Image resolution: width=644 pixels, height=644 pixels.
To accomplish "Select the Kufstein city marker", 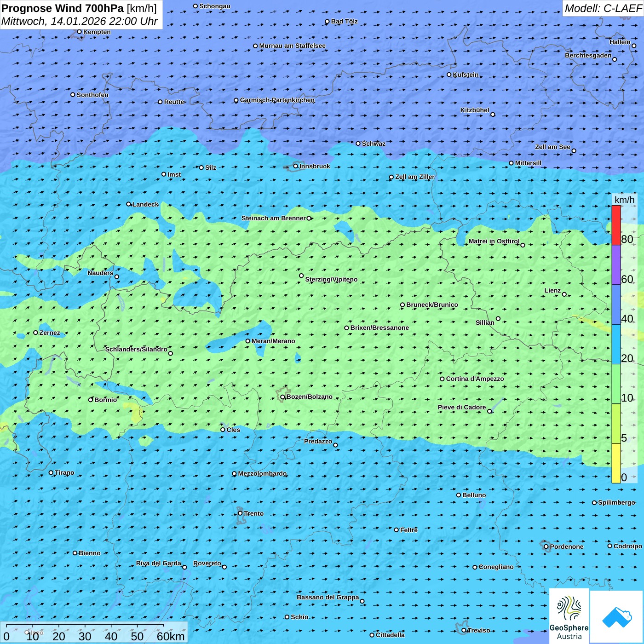I will pyautogui.click(x=449, y=75).
